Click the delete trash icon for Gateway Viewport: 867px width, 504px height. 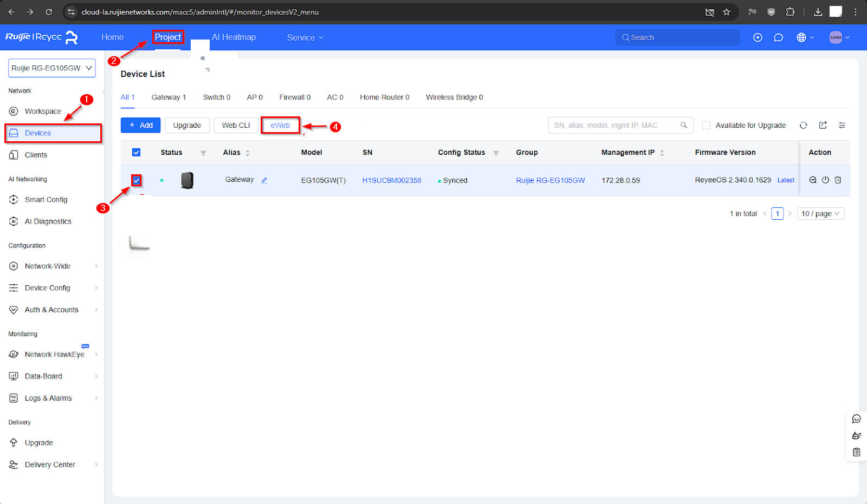point(838,180)
